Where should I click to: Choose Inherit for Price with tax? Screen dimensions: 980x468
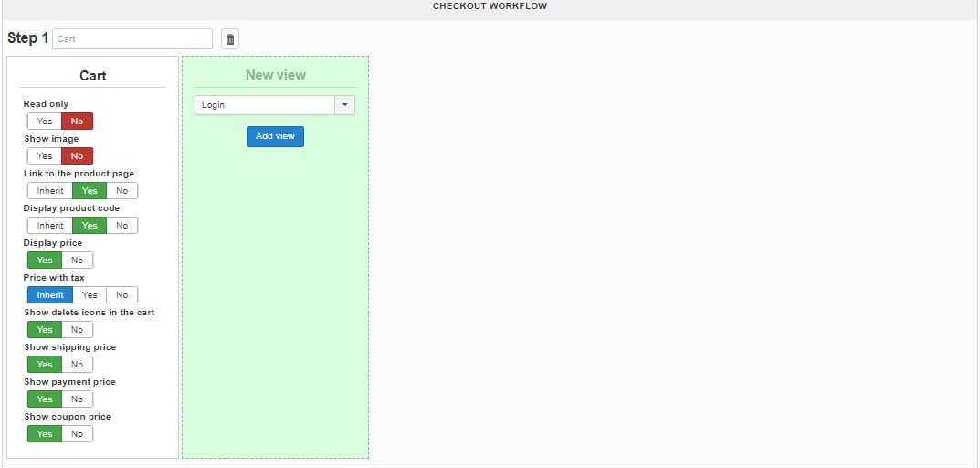(50, 294)
